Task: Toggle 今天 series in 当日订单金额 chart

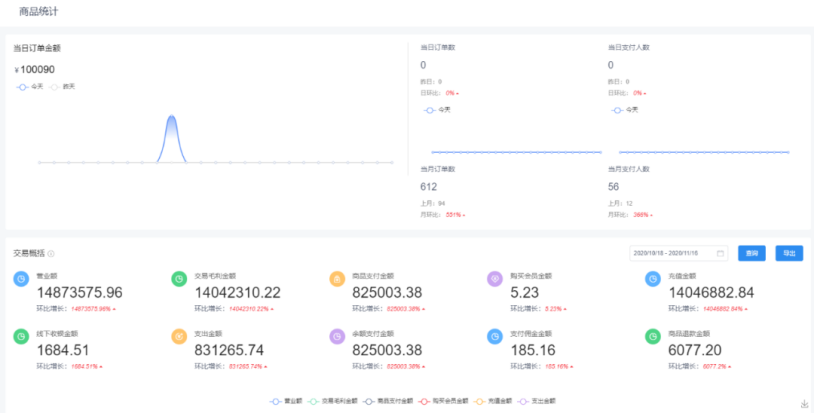Action: 31,87
